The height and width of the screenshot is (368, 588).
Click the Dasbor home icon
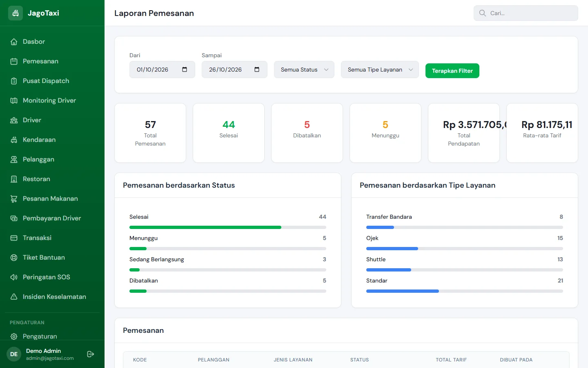(14, 42)
